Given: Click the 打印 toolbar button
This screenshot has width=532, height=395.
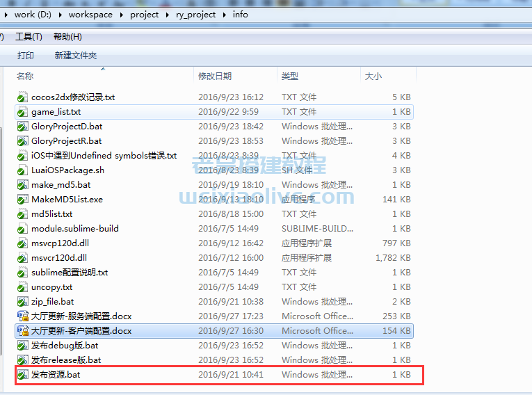Looking at the screenshot, I should 26,56.
